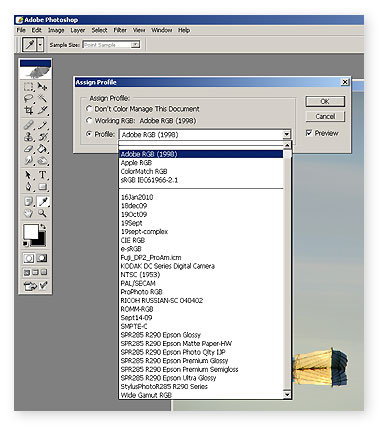Click profile list scroll up arrow
The width and height of the screenshot is (380, 428).
287,145
